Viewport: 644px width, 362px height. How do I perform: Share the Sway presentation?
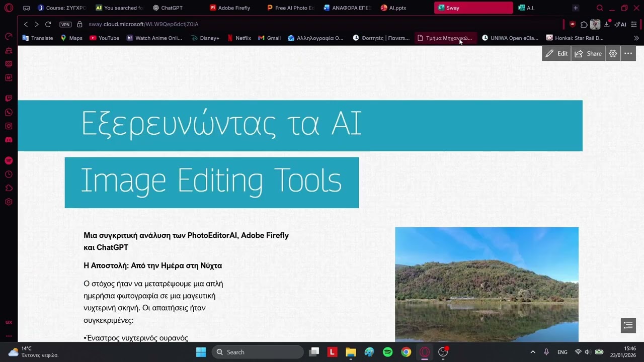tap(588, 54)
